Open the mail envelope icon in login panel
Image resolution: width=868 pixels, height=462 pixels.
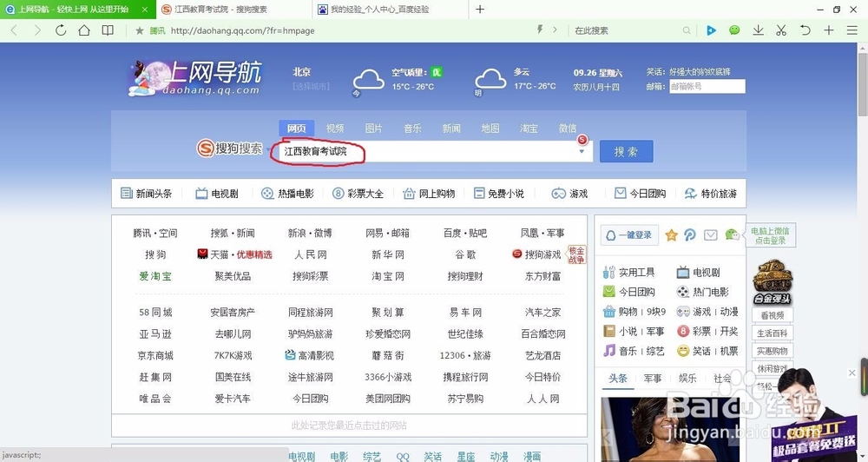tap(711, 235)
